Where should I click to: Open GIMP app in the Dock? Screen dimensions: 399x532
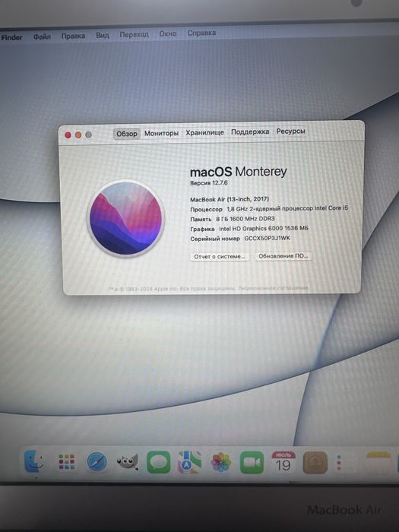127,462
